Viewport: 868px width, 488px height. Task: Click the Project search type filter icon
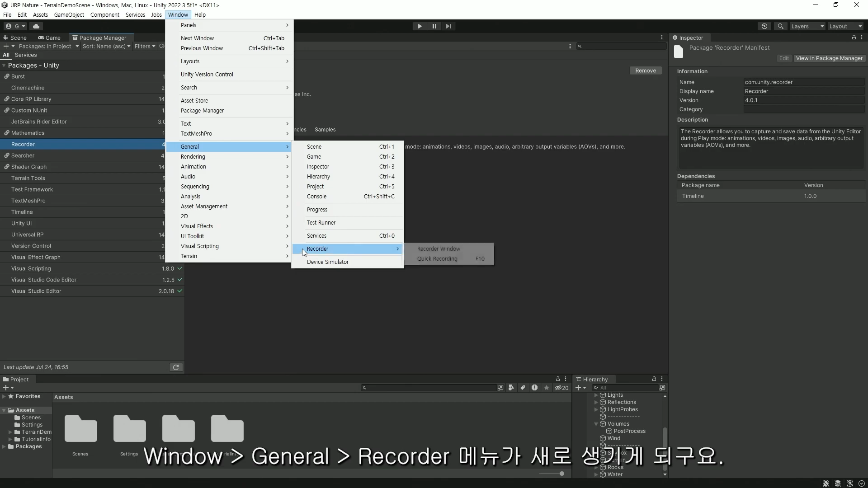pyautogui.click(x=511, y=388)
